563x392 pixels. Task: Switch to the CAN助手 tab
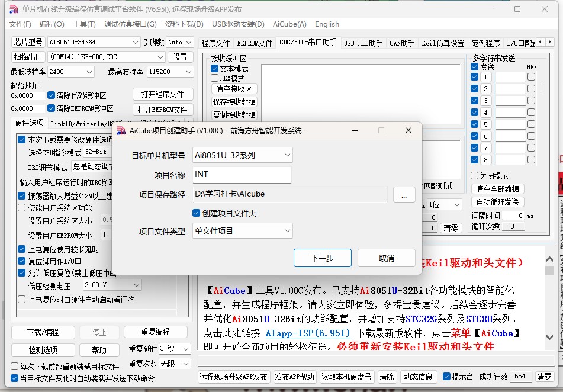point(402,43)
